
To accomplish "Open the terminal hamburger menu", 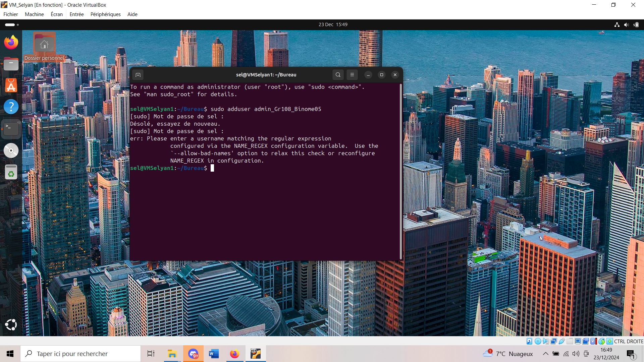I will coord(352,75).
